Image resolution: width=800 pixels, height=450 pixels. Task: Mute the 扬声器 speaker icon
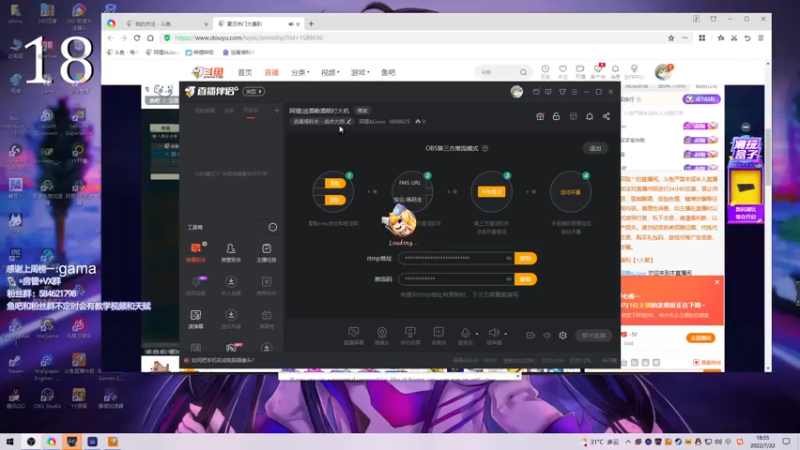coord(493,335)
